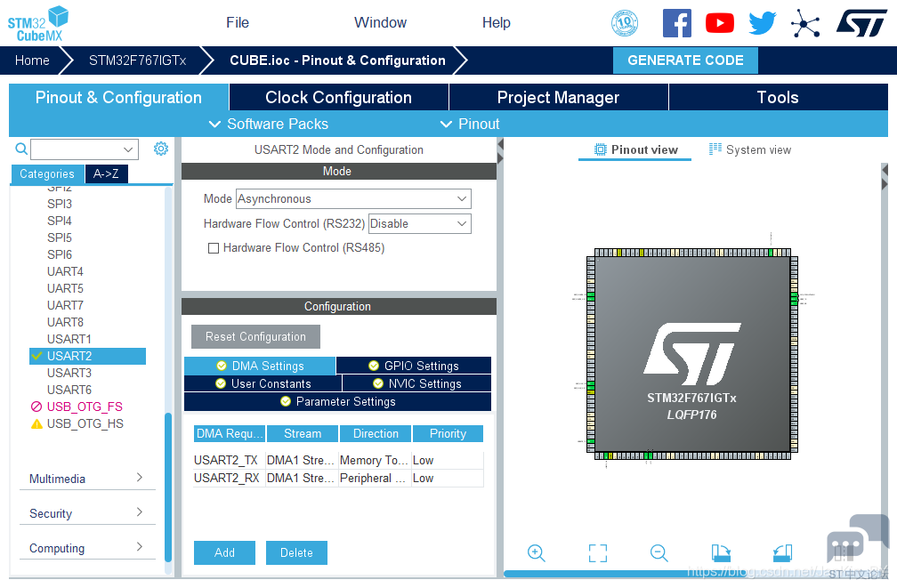The width and height of the screenshot is (897, 588).
Task: Switch to Project Manager tab
Action: 558,97
